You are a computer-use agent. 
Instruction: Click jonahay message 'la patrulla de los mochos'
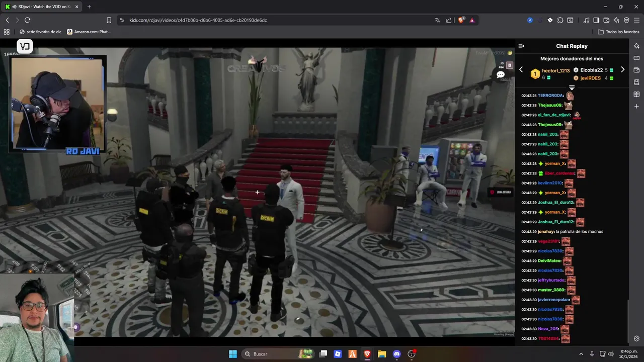point(579,232)
